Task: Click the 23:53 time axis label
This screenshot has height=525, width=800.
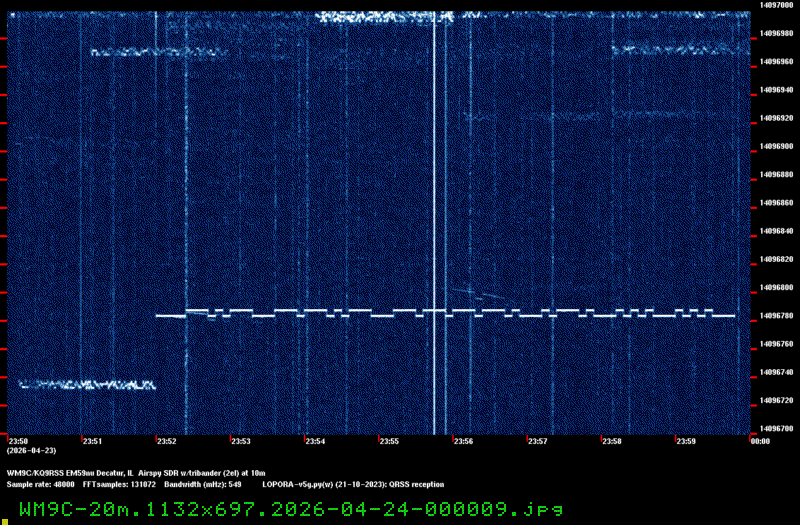Action: 241,441
